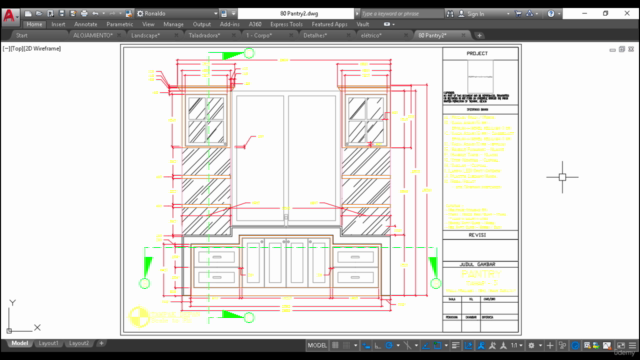The height and width of the screenshot is (360, 640).
Task: Click the Open file icon
Action: click(x=39, y=13)
